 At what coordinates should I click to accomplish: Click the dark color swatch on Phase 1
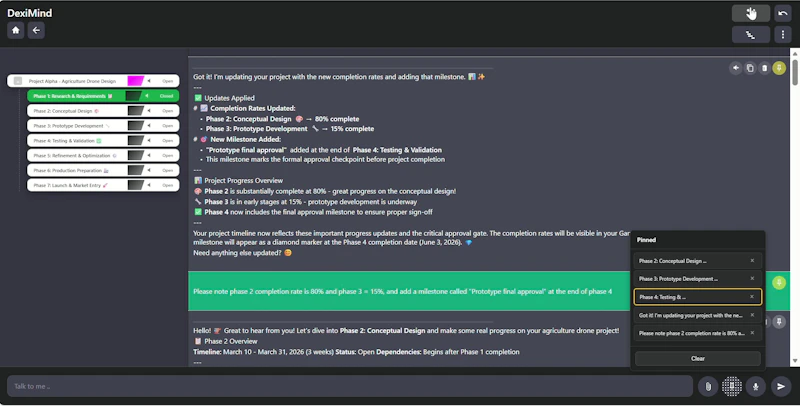(133, 96)
